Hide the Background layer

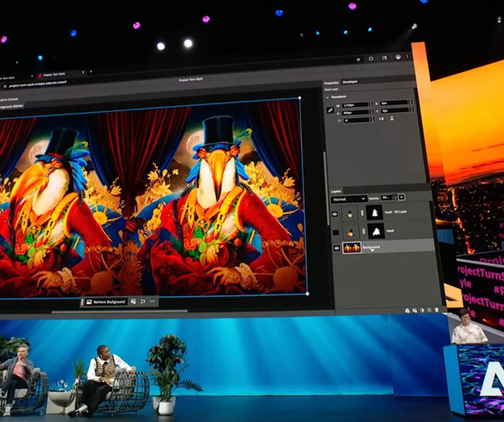pyautogui.click(x=336, y=248)
